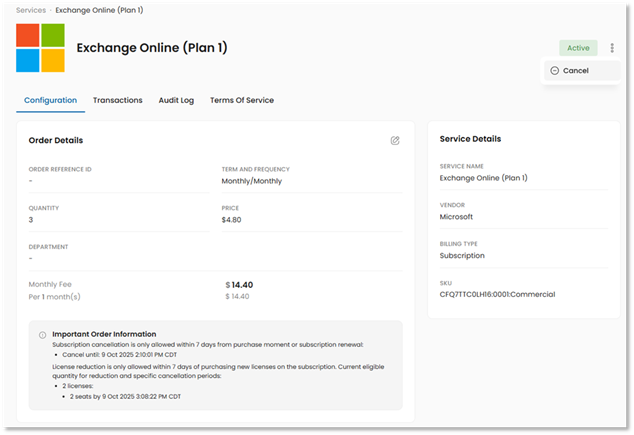634x435 pixels.
Task: Switch to the Configuration tab
Action: tap(51, 100)
